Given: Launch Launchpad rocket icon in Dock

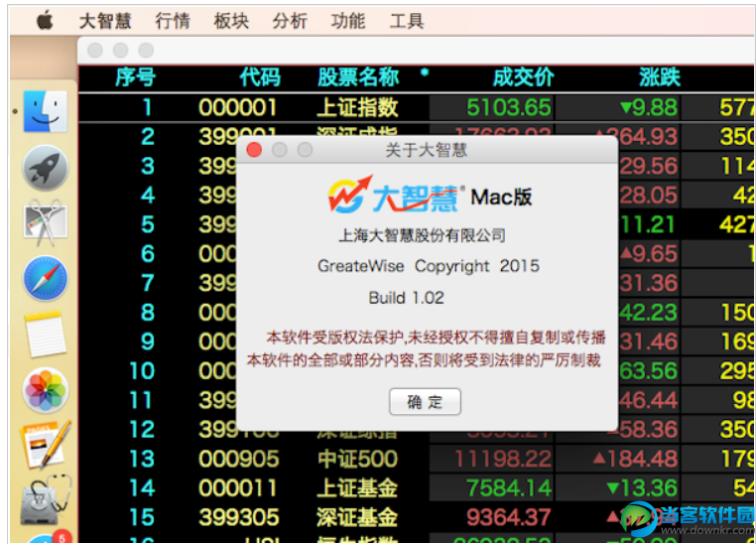Looking at the screenshot, I should click(46, 168).
